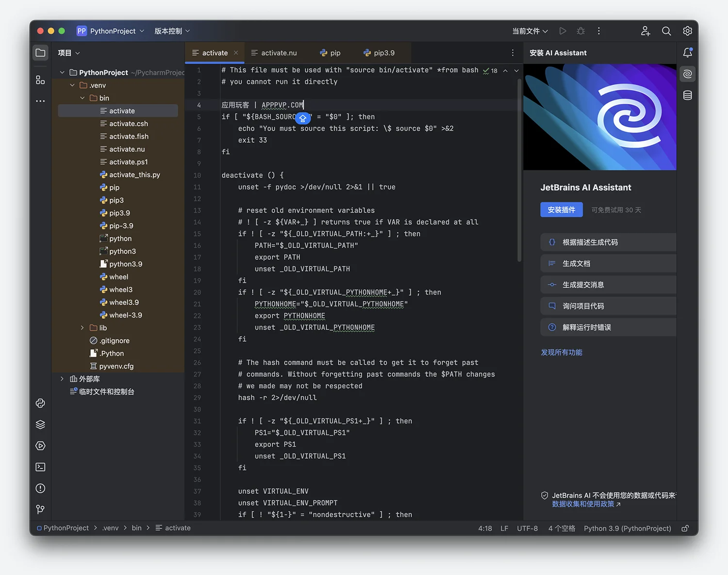728x575 pixels.
Task: Open the Terminal tool window
Action: pos(40,467)
